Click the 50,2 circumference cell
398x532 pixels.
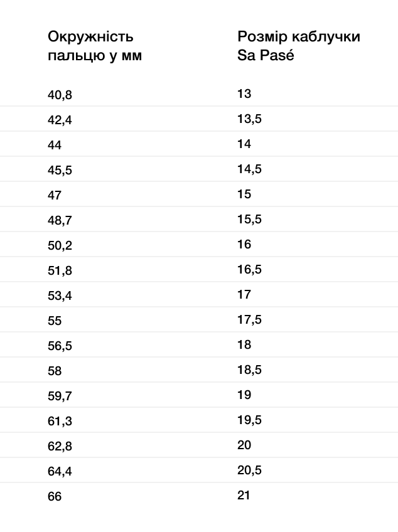click(60, 245)
